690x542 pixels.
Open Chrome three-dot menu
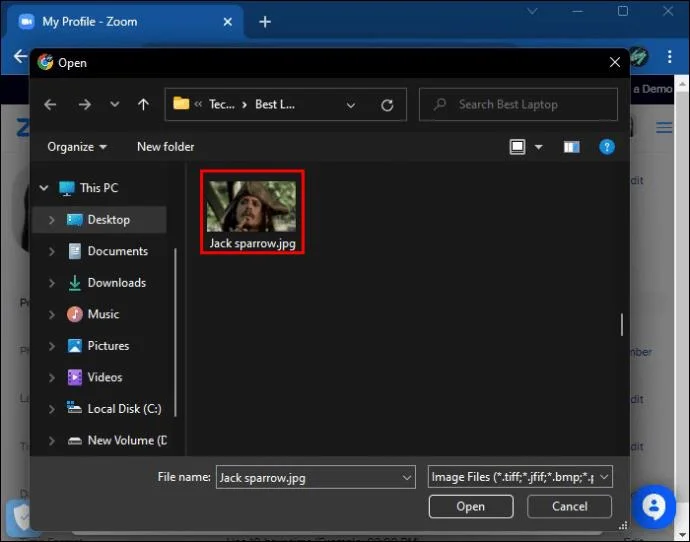pyautogui.click(x=669, y=57)
